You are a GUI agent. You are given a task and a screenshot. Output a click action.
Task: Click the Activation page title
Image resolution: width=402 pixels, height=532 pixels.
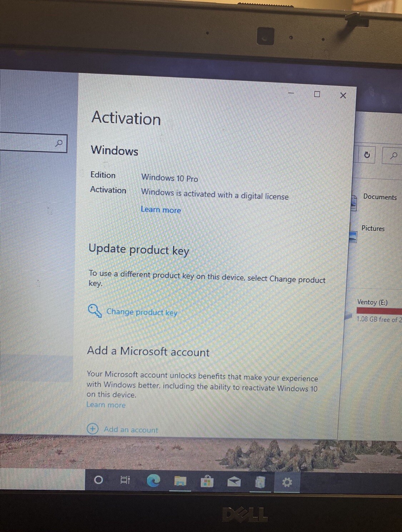click(x=126, y=118)
